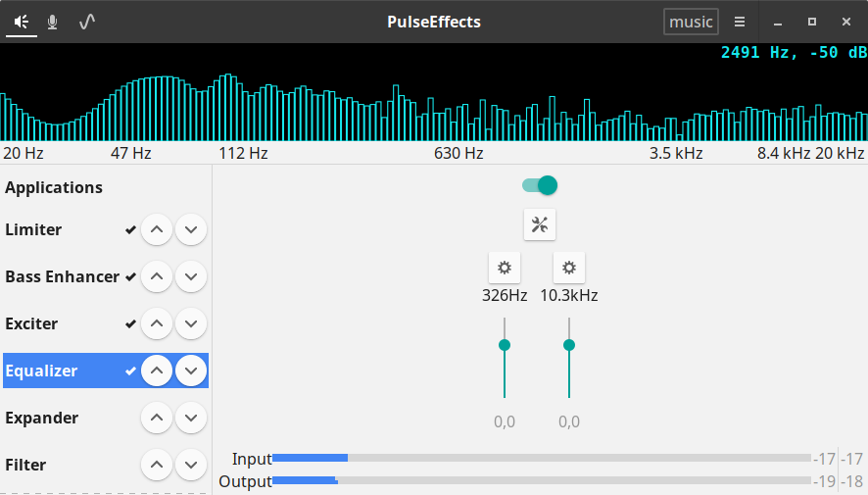Move Exciter up in the effect order
Screen dimensions: 868x495
pyautogui.click(x=157, y=323)
